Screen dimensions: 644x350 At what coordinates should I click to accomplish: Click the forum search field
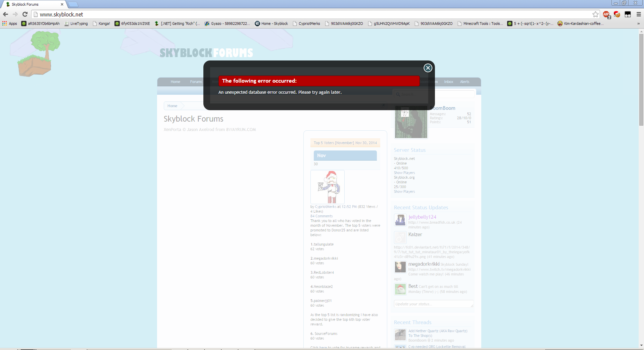(434, 94)
